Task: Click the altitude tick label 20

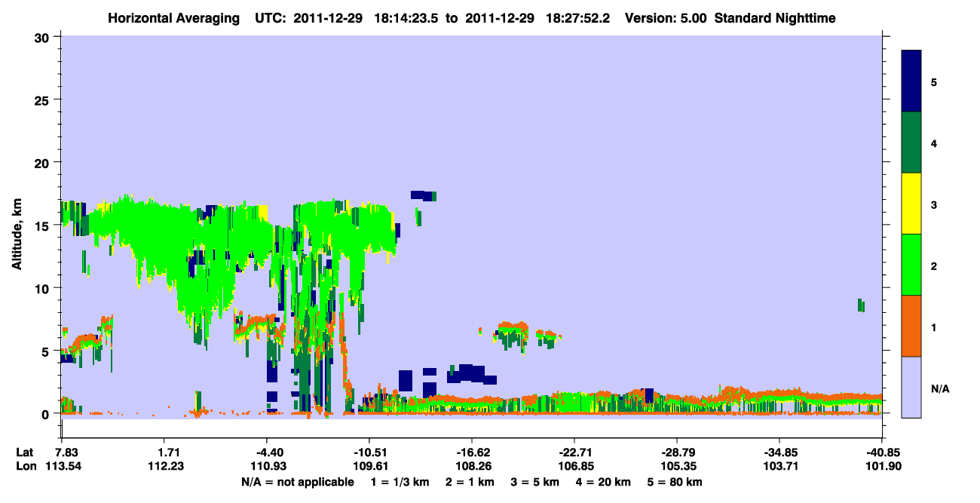Action: point(44,162)
